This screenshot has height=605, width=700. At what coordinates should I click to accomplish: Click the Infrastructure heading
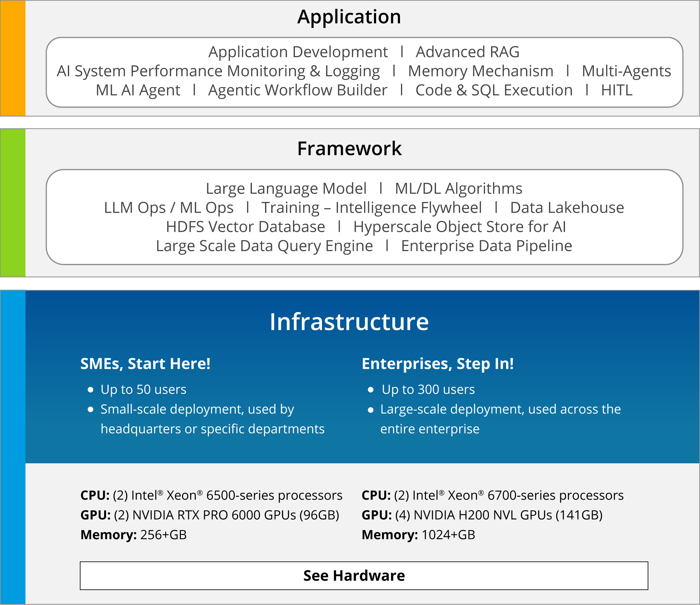pos(349,322)
